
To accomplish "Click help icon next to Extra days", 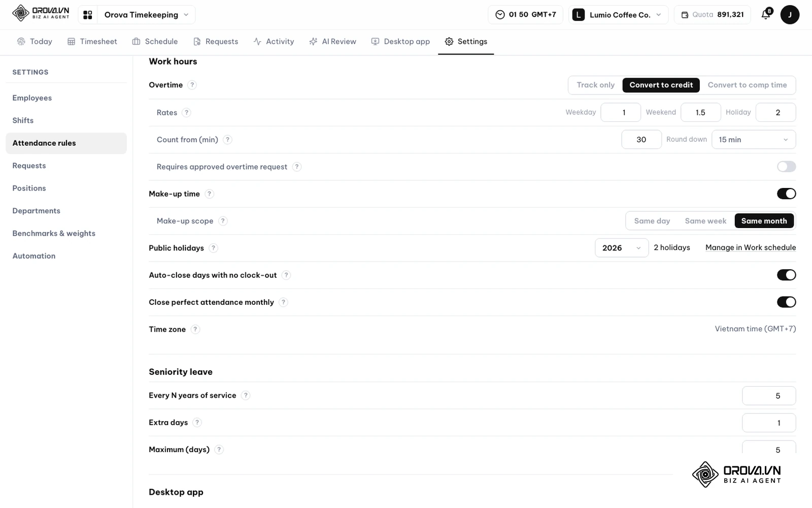I will (x=197, y=423).
